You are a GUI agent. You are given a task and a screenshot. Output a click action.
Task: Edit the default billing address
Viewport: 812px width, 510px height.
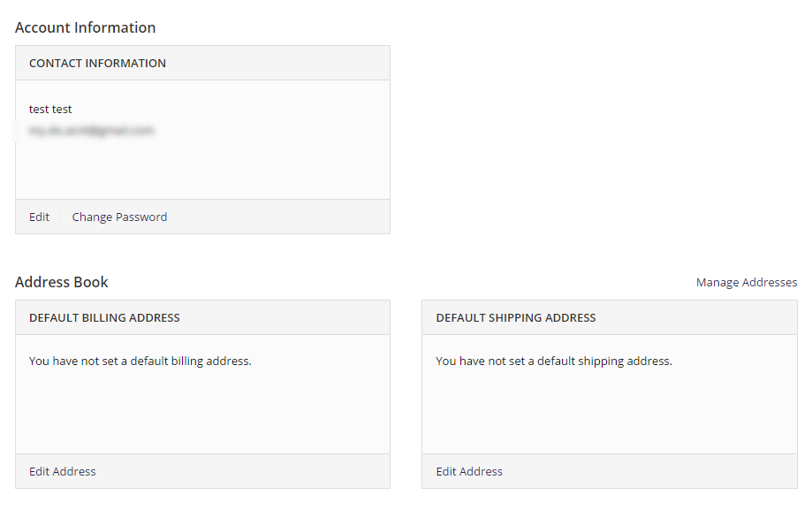pyautogui.click(x=63, y=471)
